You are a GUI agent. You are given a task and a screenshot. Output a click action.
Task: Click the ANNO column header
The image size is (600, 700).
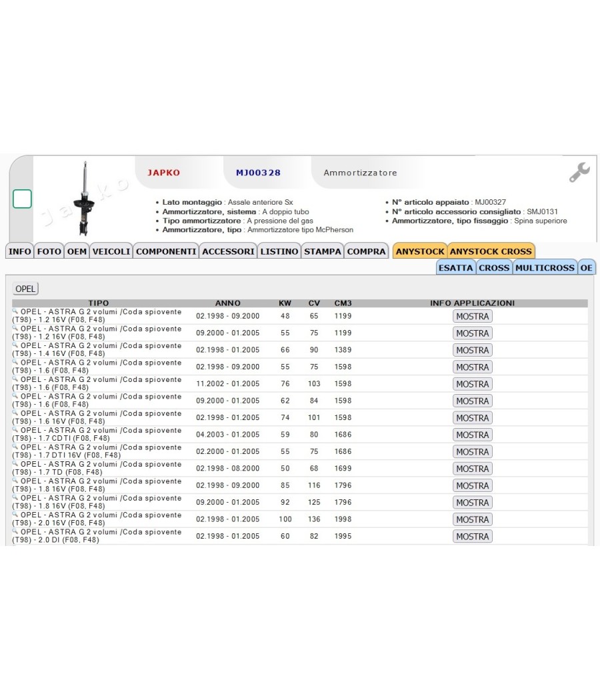click(228, 303)
